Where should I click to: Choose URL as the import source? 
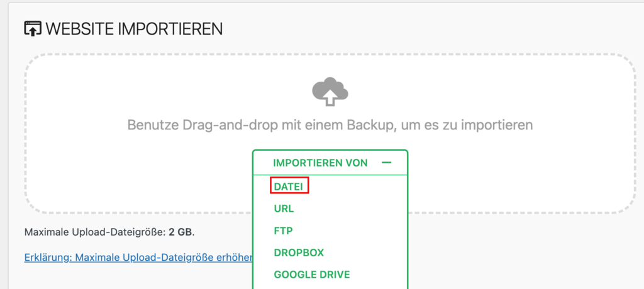[284, 209]
